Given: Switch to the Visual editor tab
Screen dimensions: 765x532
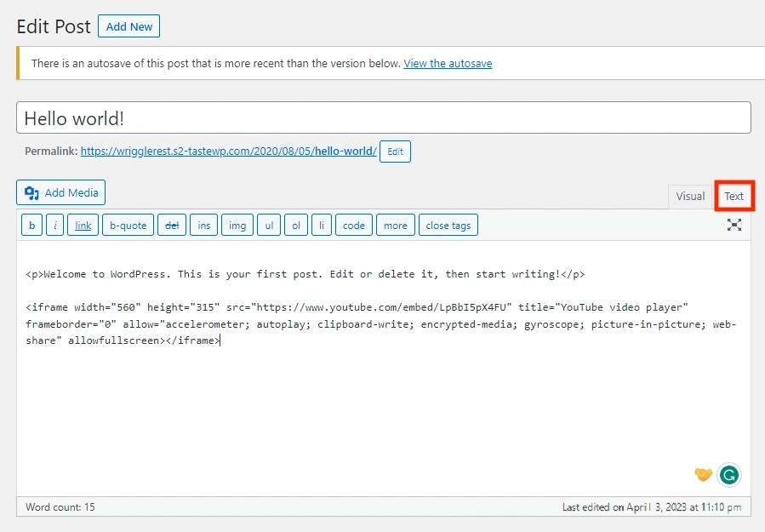Looking at the screenshot, I should coord(689,196).
